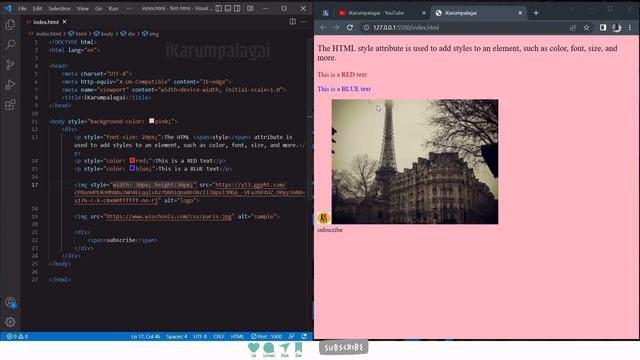Toggle the bottom panel layout icon
The width and height of the screenshot is (640, 360).
click(228, 8)
